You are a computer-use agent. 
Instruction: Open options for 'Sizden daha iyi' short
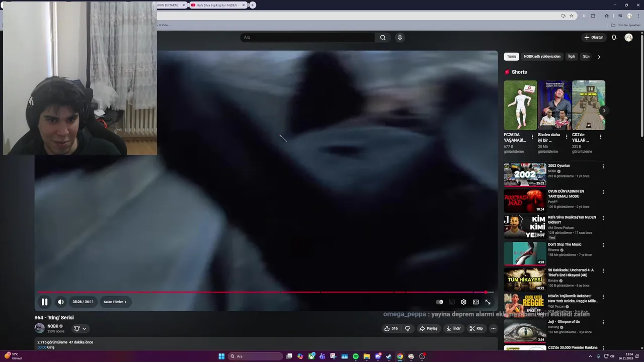(567, 137)
